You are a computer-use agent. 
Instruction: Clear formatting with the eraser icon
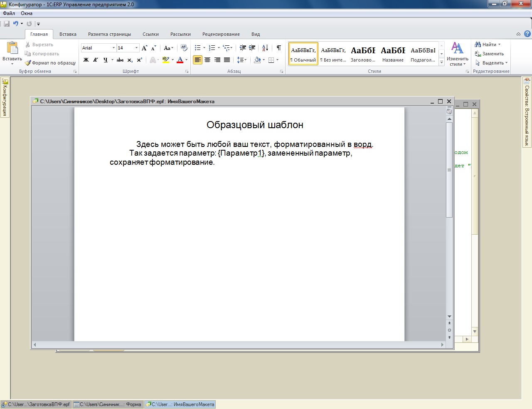tap(184, 48)
